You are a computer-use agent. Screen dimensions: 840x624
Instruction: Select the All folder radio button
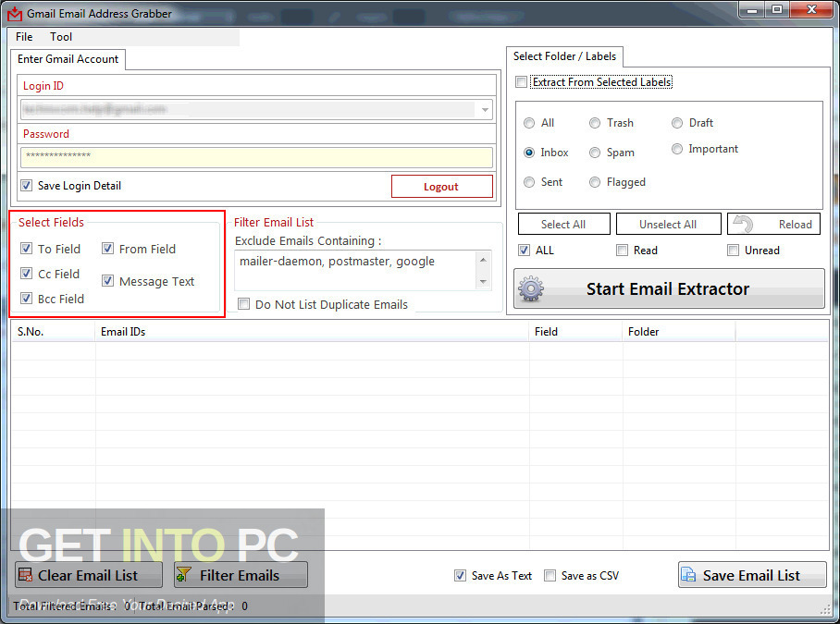(529, 123)
